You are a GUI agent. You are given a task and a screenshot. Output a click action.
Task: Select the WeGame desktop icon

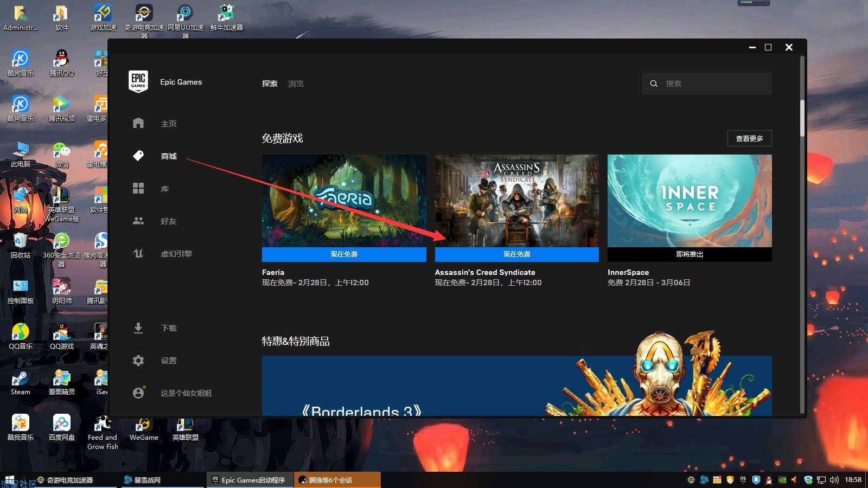[144, 428]
